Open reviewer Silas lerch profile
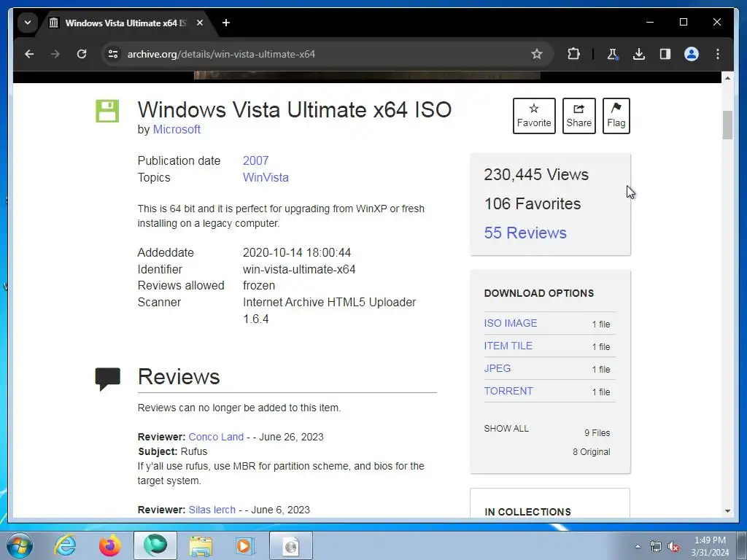 [x=212, y=510]
